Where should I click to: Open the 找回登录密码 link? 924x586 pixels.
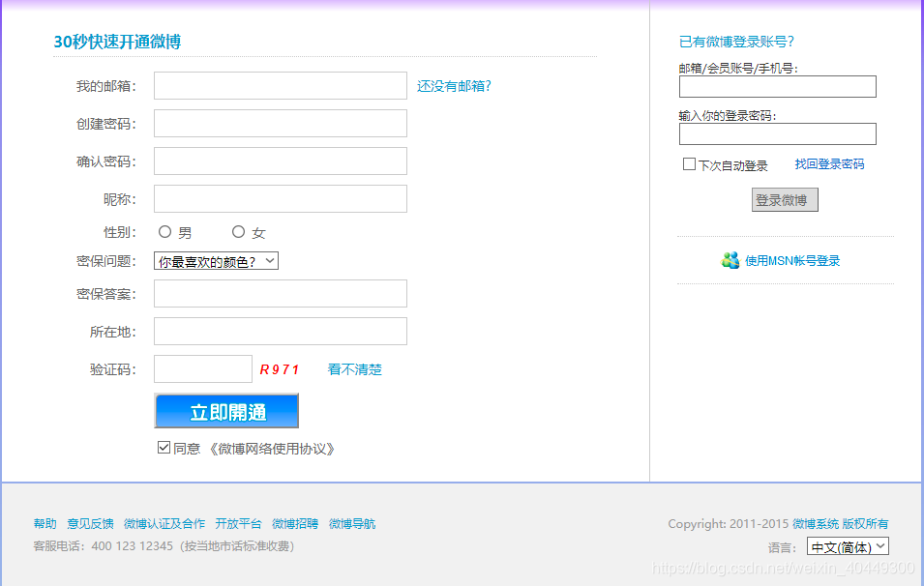829,164
